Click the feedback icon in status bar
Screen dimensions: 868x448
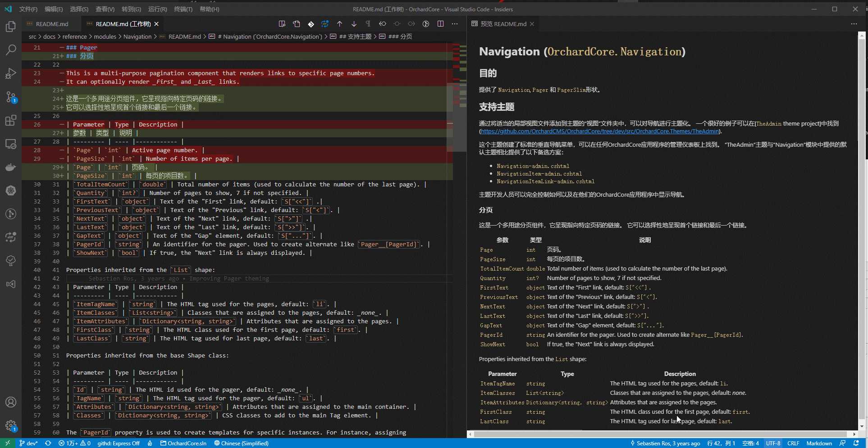click(x=842, y=443)
